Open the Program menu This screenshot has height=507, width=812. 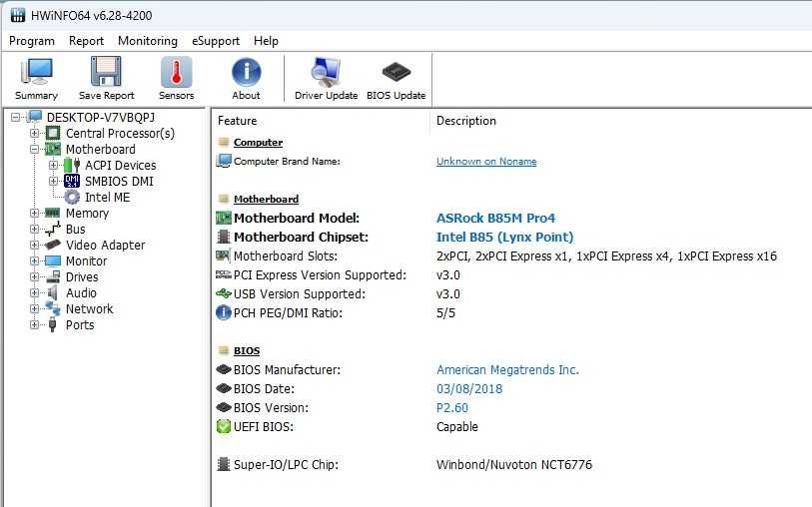tap(32, 41)
